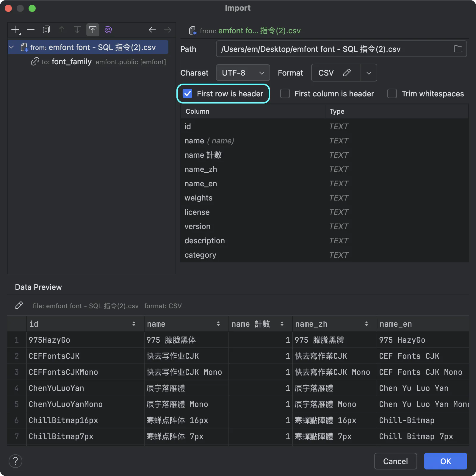The image size is (476, 476).
Task: Click the purple AI spiral icon
Action: (108, 30)
